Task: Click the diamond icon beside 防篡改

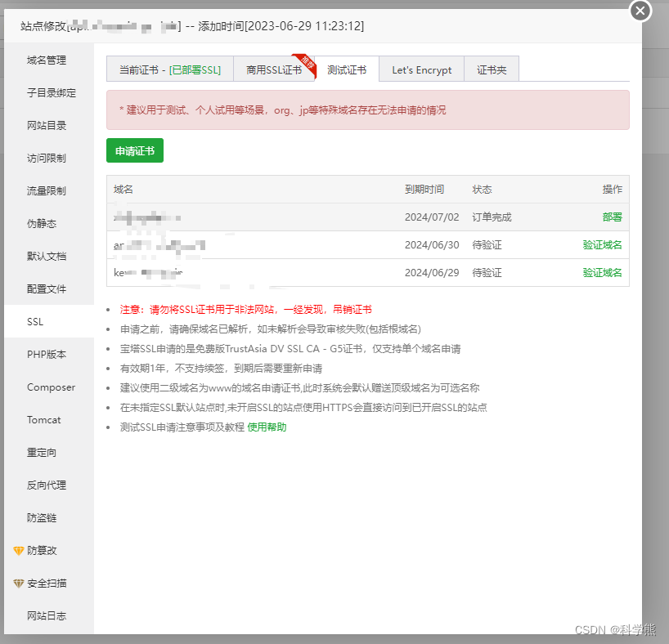Action: point(19,551)
